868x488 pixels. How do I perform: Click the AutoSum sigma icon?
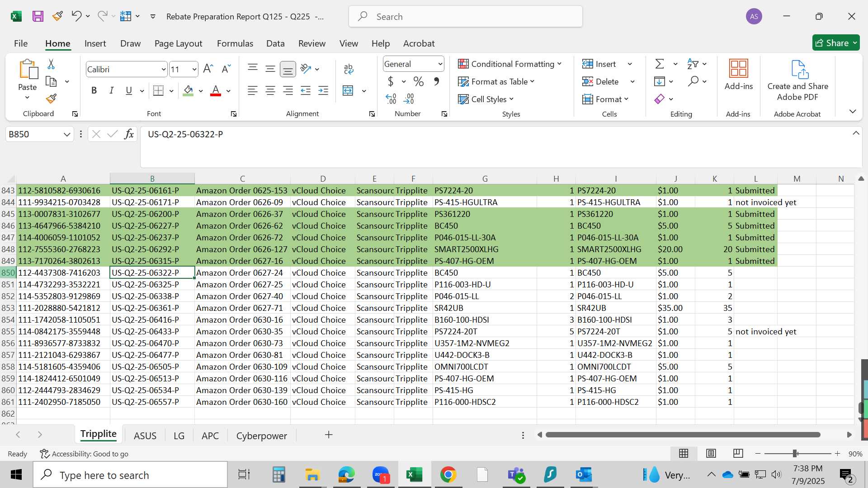tap(660, 64)
